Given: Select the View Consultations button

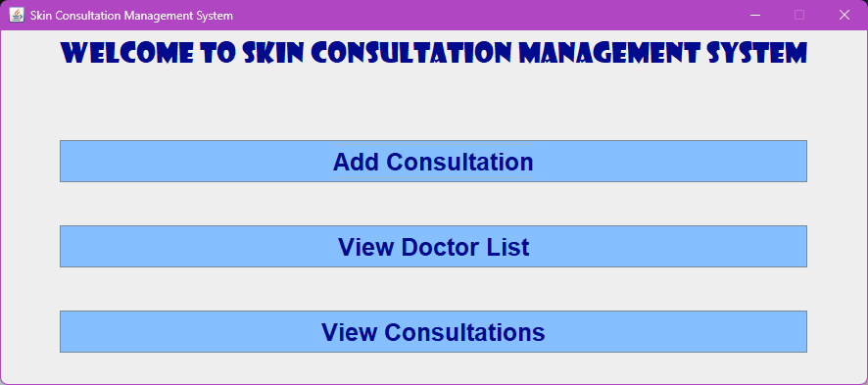Looking at the screenshot, I should (433, 331).
